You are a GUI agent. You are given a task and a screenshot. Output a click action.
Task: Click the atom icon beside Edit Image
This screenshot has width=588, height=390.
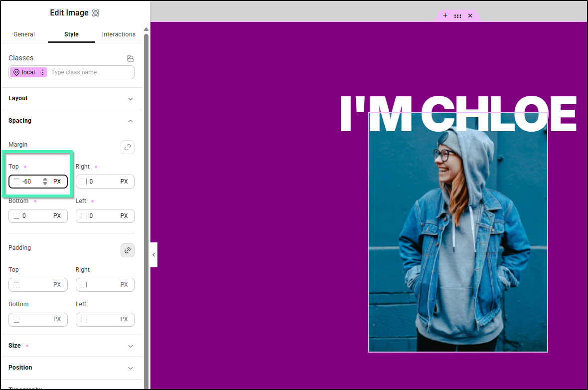click(x=96, y=13)
